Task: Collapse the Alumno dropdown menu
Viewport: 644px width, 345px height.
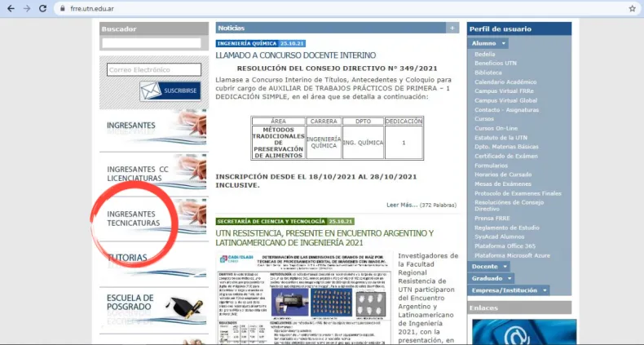Action: point(488,43)
